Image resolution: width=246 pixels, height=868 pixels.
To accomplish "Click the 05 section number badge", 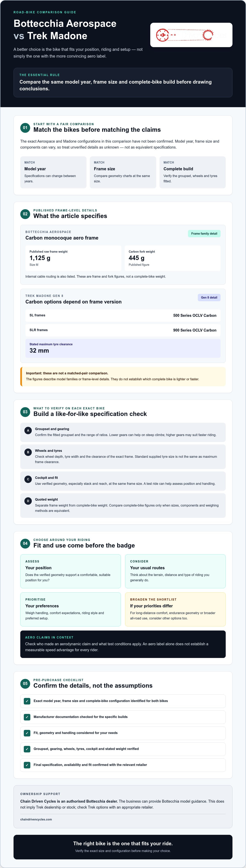I will tap(25, 683).
